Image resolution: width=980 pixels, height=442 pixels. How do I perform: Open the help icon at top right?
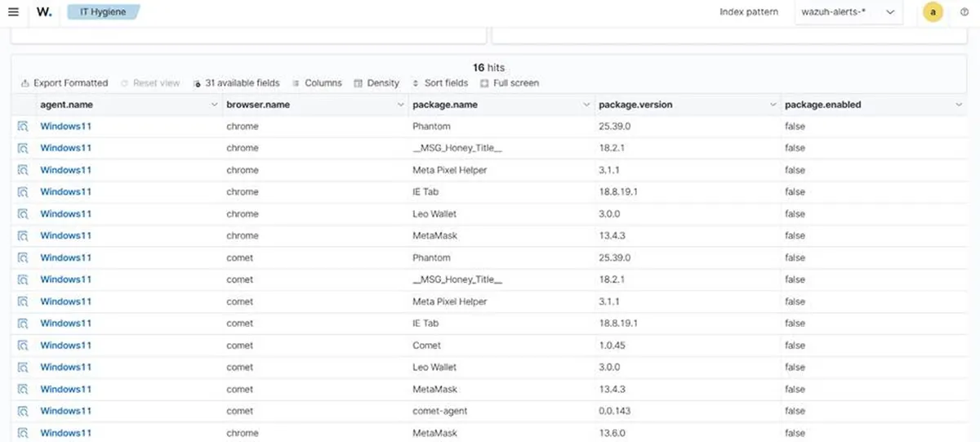click(x=964, y=12)
